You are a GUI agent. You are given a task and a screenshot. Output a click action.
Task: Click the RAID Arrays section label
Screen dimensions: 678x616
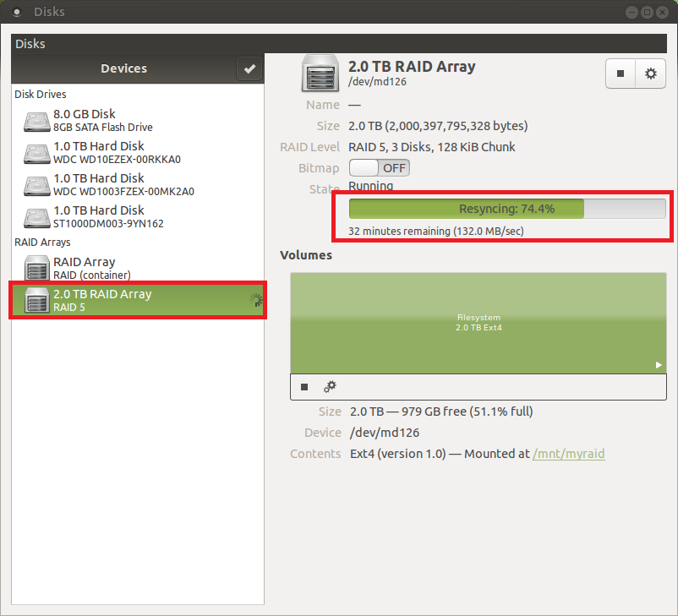pyautogui.click(x=42, y=242)
